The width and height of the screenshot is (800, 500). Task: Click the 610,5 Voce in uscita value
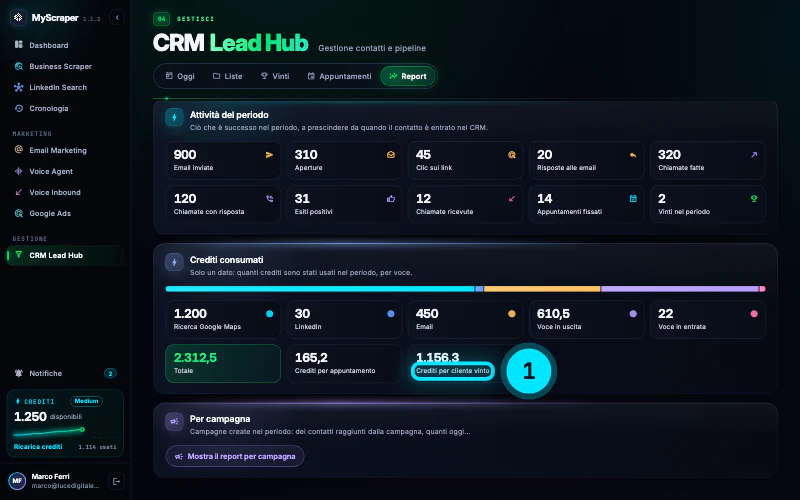[553, 314]
